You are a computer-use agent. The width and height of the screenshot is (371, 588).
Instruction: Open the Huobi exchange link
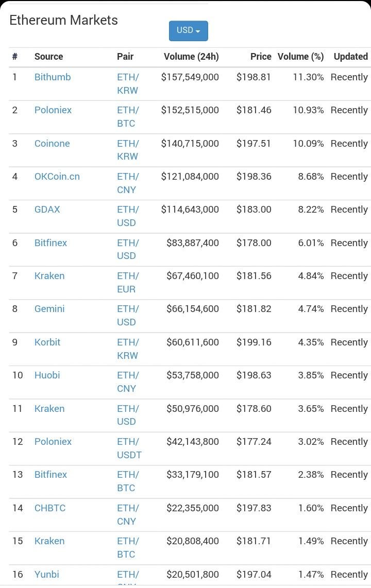pos(47,375)
